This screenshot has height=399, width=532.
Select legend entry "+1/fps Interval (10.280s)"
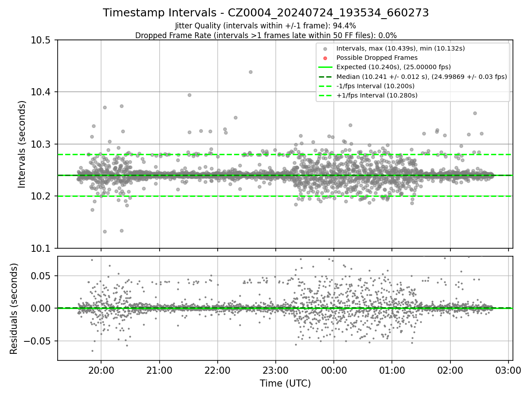pyautogui.click(x=377, y=95)
